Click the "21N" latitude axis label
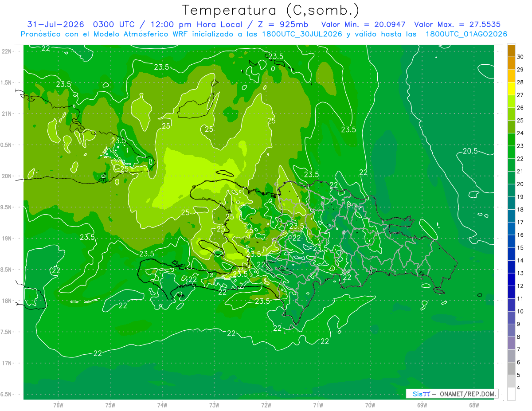The image size is (532, 411). [x=6, y=114]
